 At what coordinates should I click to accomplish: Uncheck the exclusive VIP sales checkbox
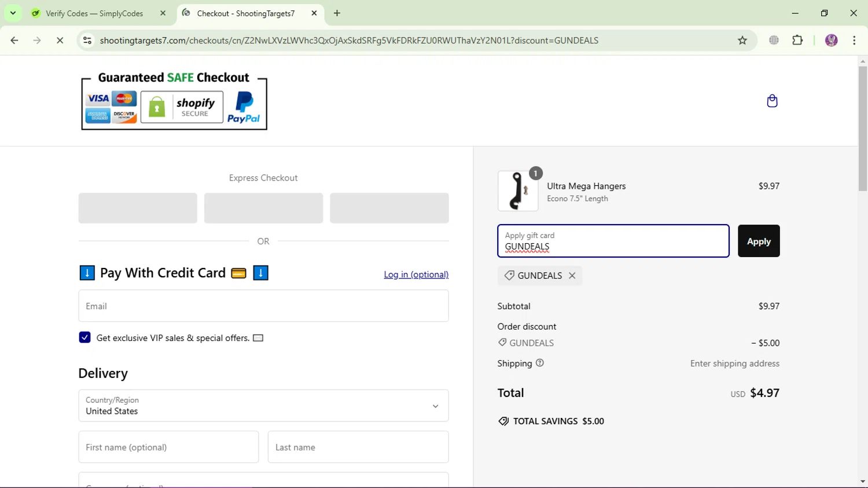[85, 337]
